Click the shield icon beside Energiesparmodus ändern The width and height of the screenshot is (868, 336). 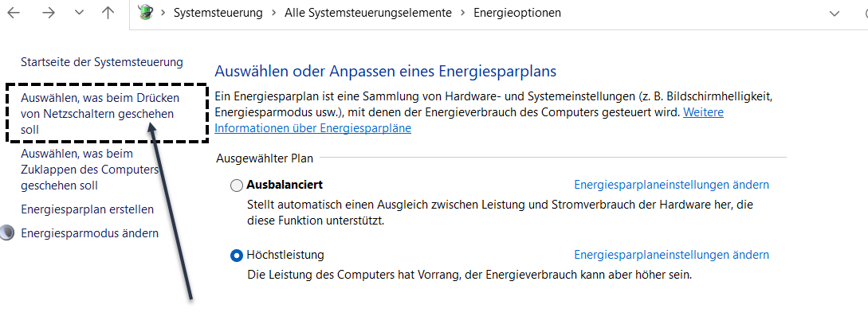(7, 233)
